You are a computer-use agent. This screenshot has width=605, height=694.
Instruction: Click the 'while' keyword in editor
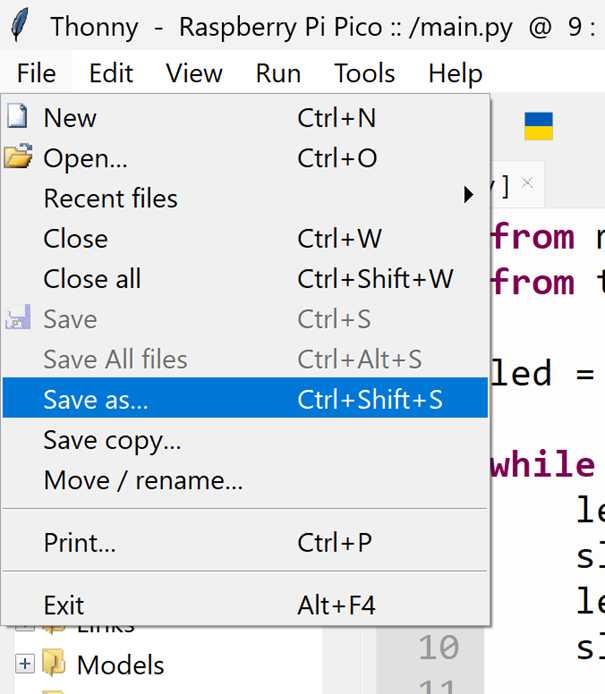point(543,465)
